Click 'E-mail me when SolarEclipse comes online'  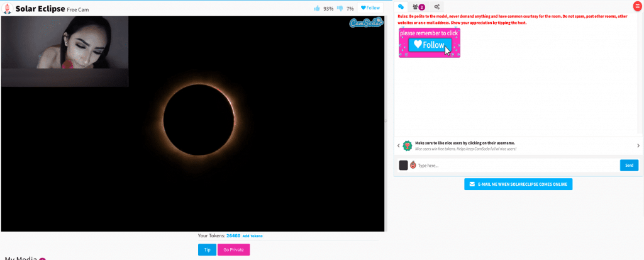click(518, 184)
